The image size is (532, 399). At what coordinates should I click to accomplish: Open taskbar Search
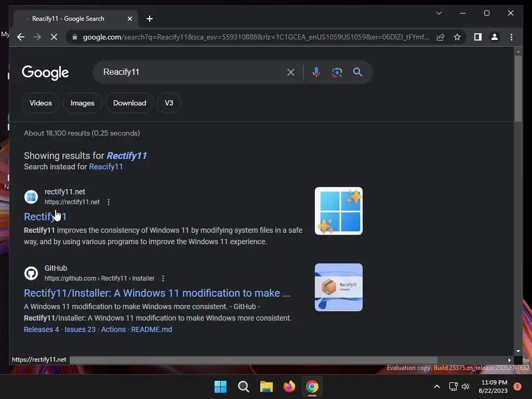click(243, 387)
